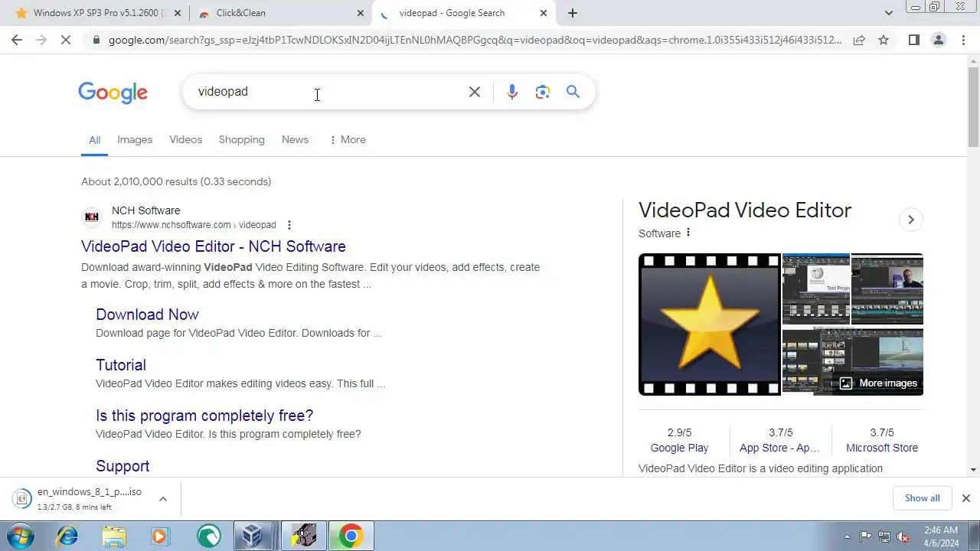Switch to Windows XP SP3 Pro tab

pos(98,13)
